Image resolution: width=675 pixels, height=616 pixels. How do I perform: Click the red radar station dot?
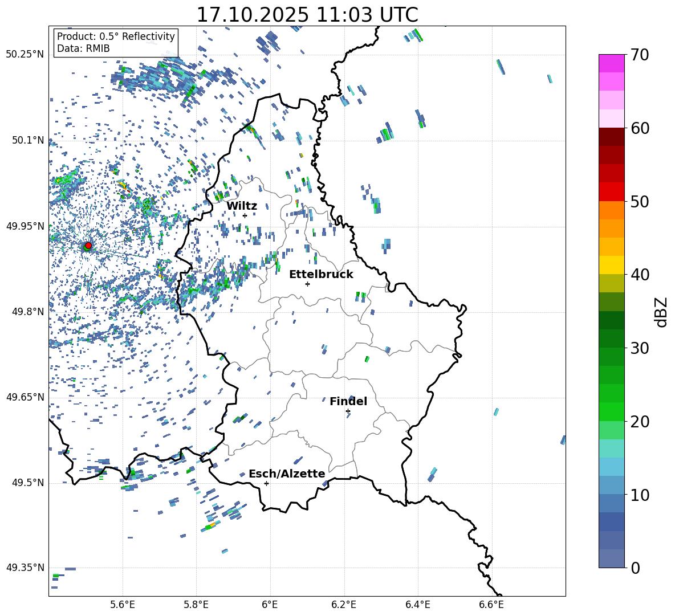88,246
